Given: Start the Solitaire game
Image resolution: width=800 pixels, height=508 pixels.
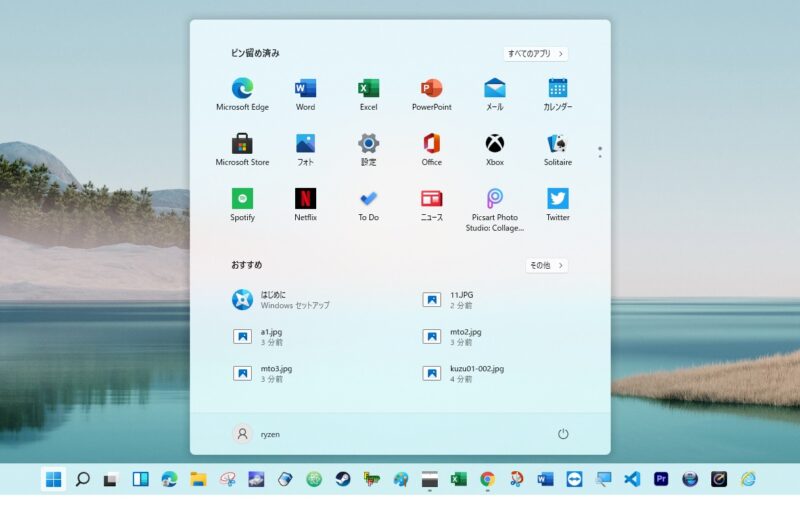Looking at the screenshot, I should (558, 149).
